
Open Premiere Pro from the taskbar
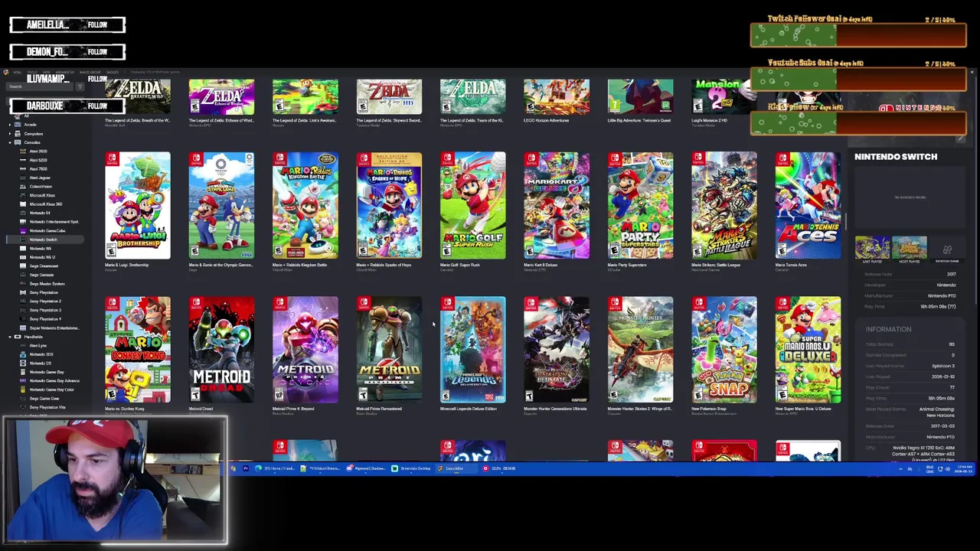tap(246, 468)
